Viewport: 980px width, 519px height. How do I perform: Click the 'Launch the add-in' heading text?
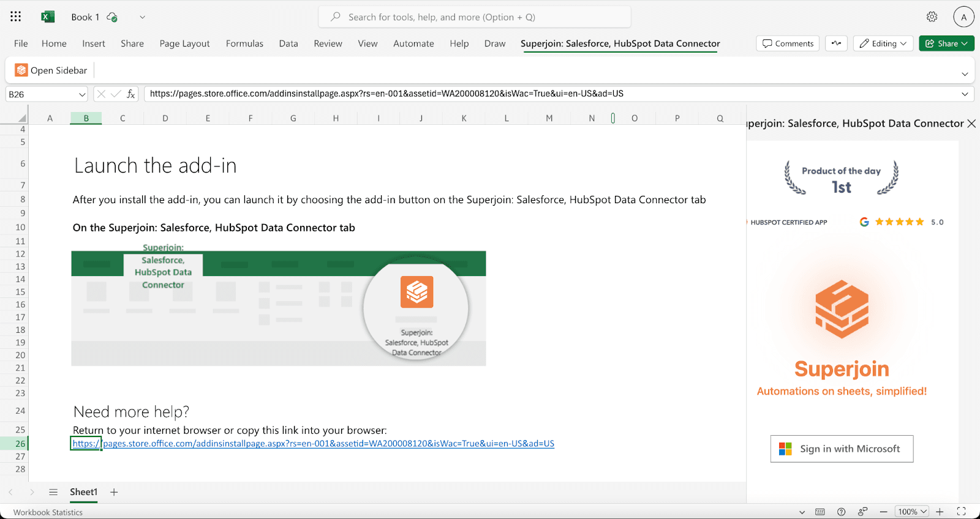[155, 165]
